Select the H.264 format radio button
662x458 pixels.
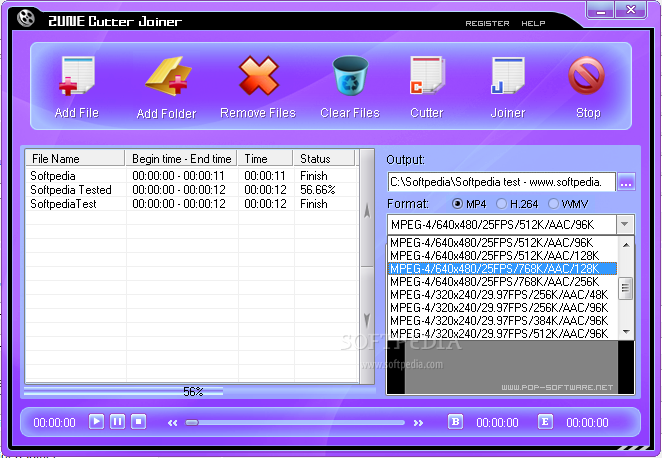501,204
